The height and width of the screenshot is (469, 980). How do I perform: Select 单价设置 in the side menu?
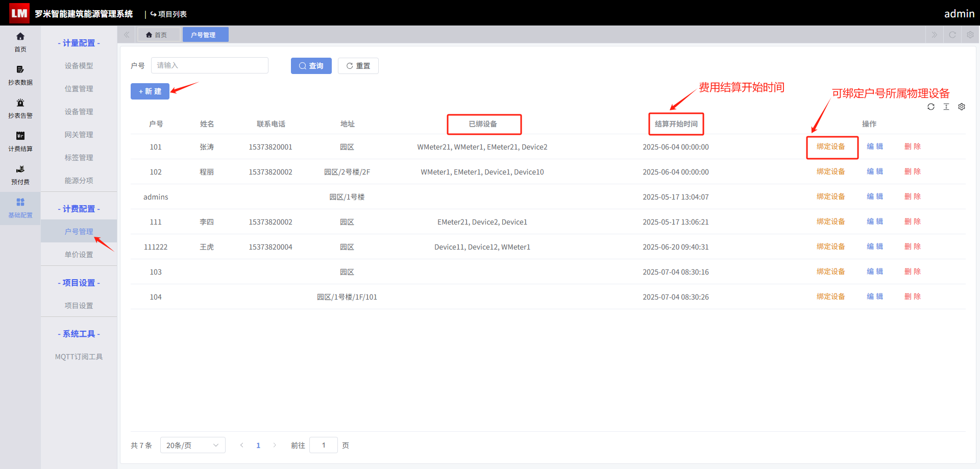79,254
